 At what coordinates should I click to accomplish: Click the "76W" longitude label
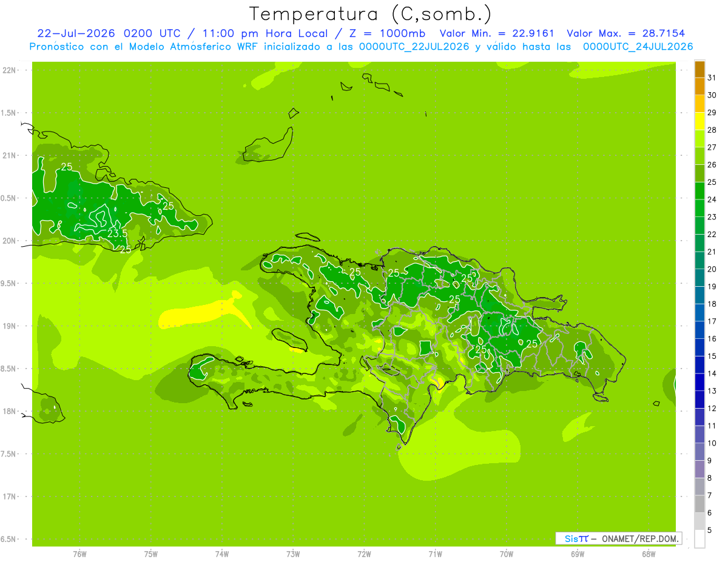79,554
